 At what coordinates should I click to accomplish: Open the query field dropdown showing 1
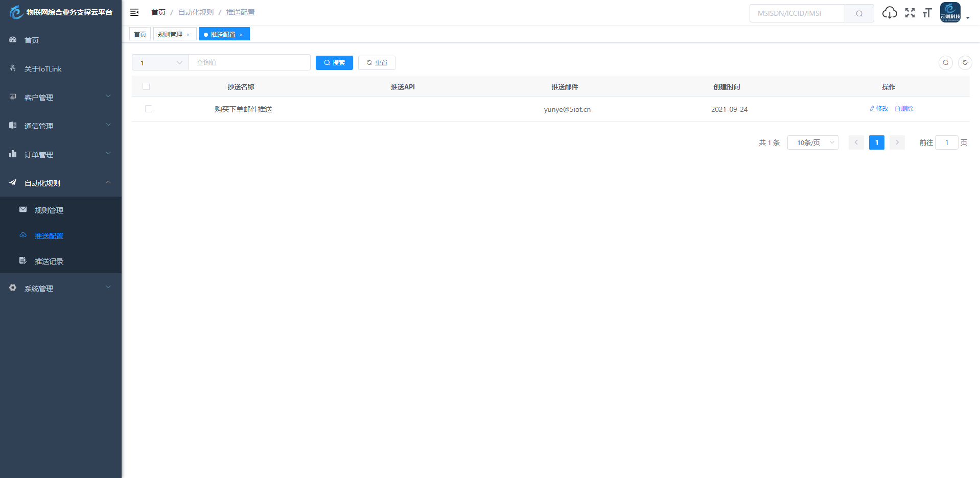160,62
